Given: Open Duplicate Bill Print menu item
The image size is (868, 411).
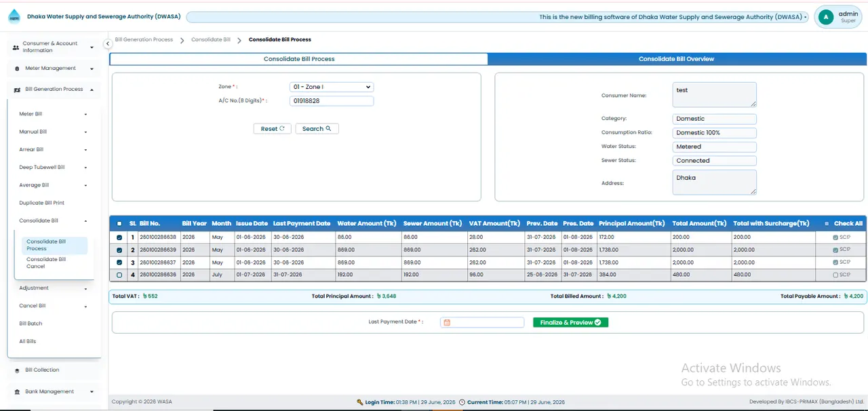Looking at the screenshot, I should pyautogui.click(x=42, y=203).
